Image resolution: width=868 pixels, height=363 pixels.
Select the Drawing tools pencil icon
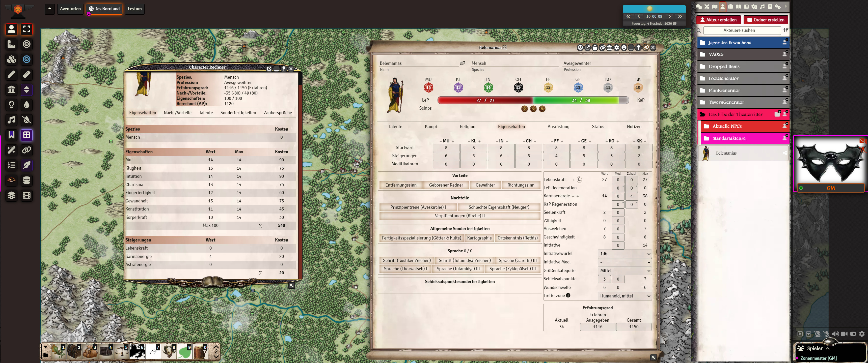[11, 74]
